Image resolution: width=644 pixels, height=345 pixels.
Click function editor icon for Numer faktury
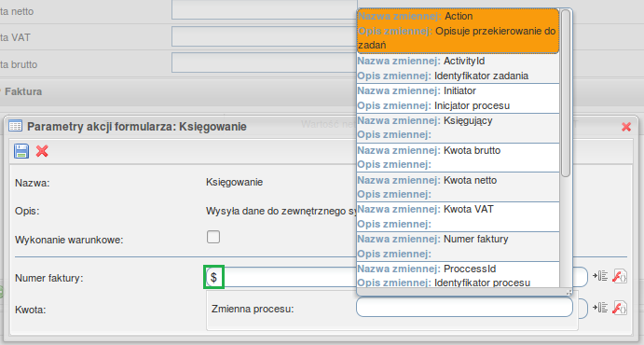tap(620, 276)
